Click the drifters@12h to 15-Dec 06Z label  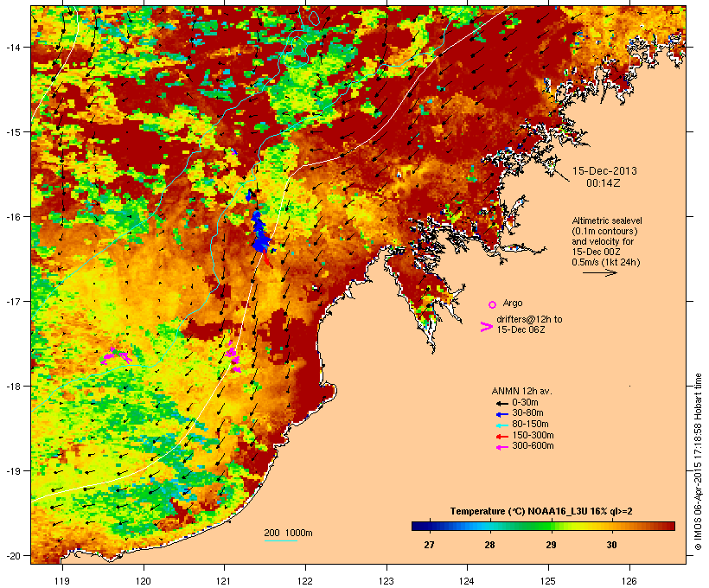click(x=529, y=324)
